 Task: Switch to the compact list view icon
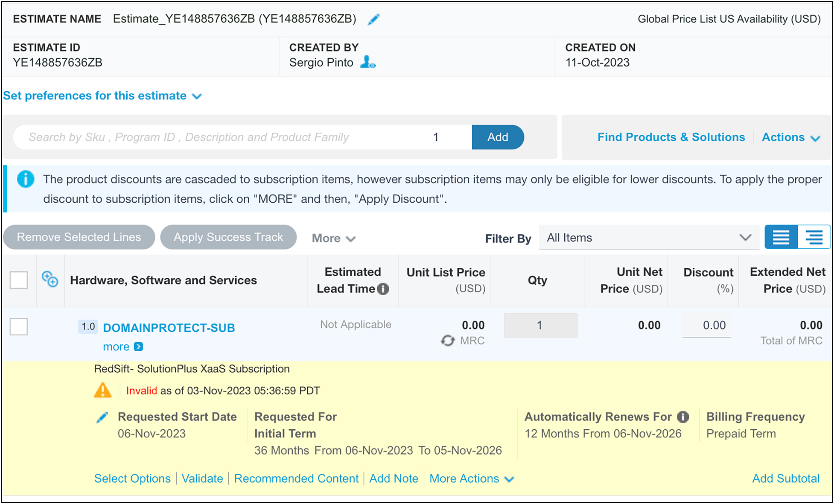tap(781, 237)
